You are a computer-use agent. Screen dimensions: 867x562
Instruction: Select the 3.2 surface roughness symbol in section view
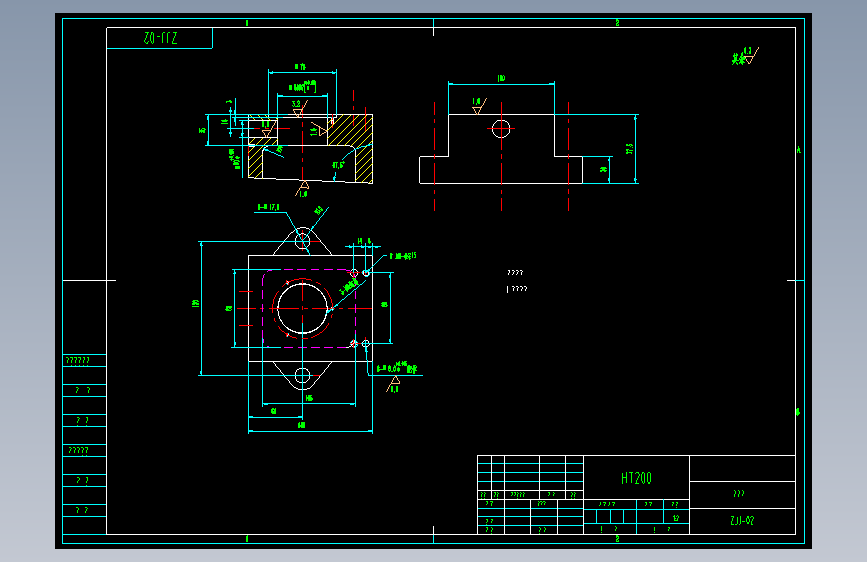click(299, 108)
